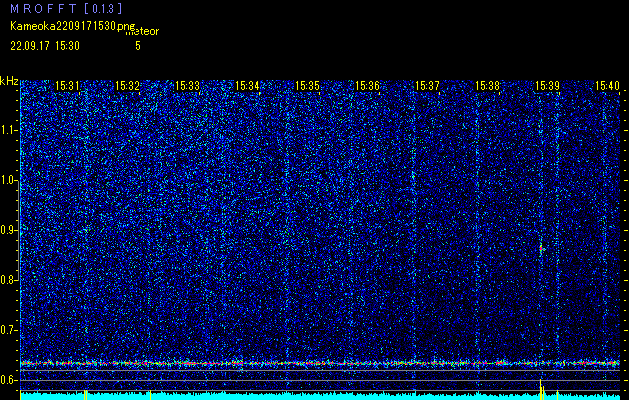Click the 'meteor' label
The image size is (629, 400).
(x=142, y=32)
